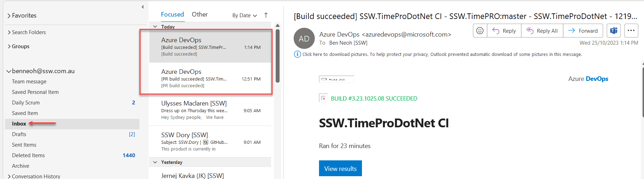Click the emoji reaction smiley icon
Image resolution: width=644 pixels, height=179 pixels.
(480, 31)
